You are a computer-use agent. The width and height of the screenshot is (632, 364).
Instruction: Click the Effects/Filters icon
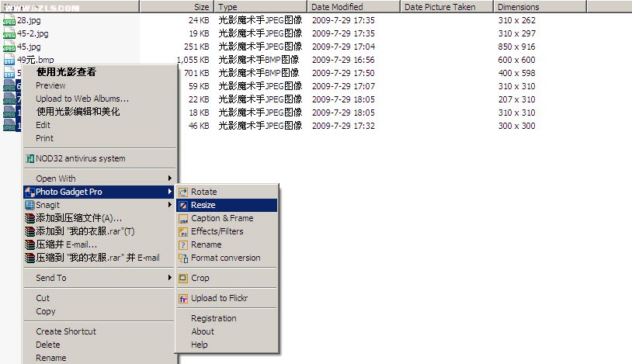click(183, 232)
